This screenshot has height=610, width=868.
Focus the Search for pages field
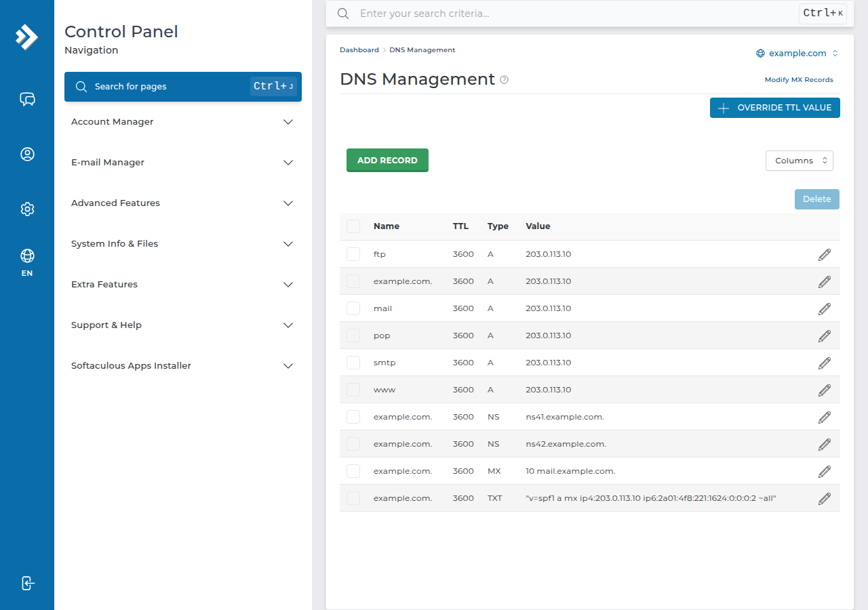[x=183, y=87]
